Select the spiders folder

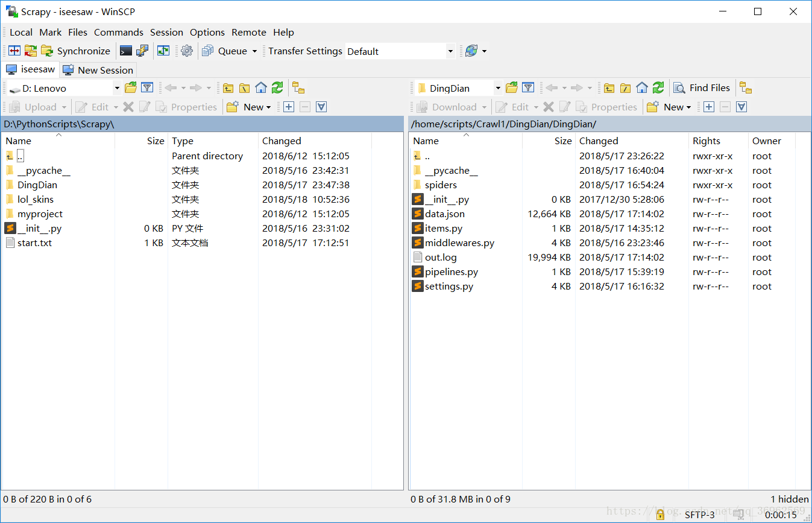(441, 185)
